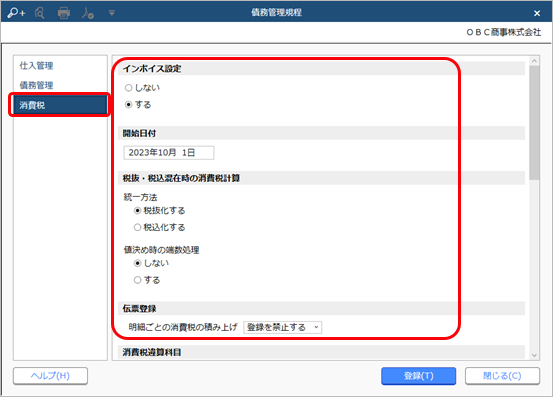Click the PDF export icon

(x=87, y=13)
